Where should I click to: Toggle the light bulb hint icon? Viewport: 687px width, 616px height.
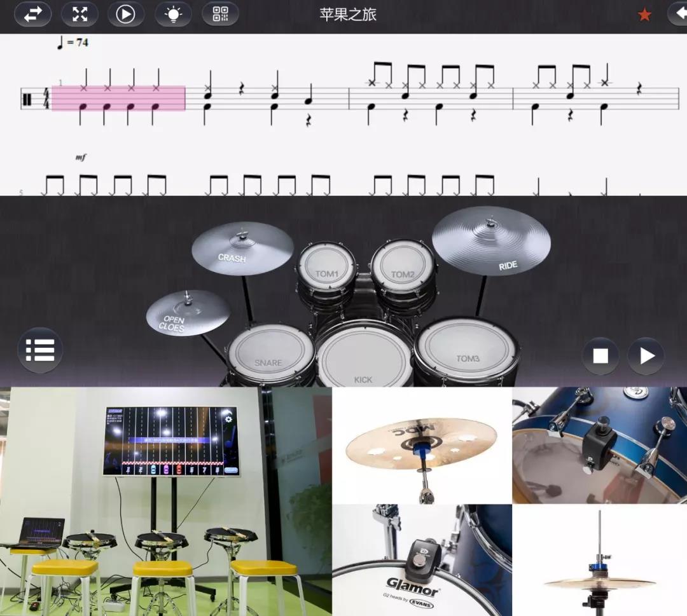pyautogui.click(x=174, y=14)
